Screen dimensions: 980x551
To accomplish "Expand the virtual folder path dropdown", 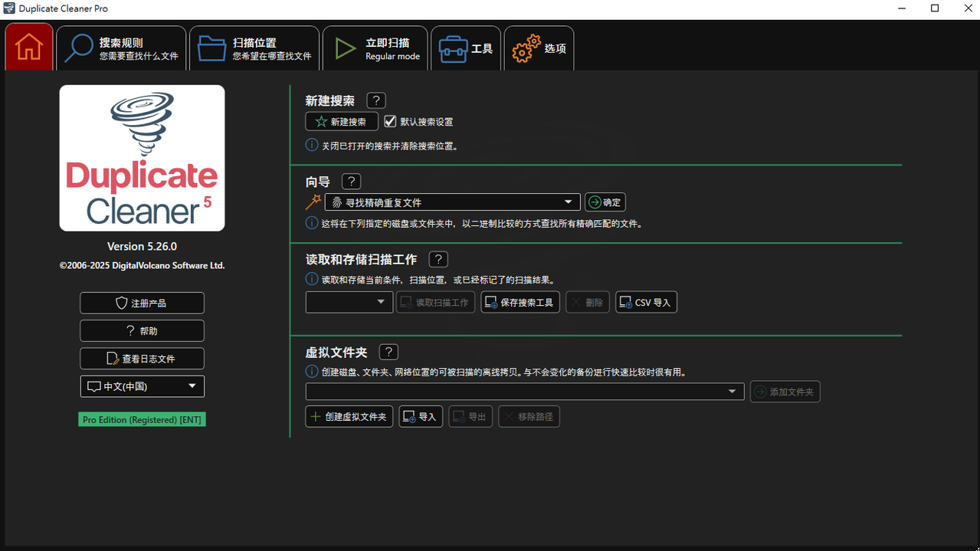I will [525, 392].
